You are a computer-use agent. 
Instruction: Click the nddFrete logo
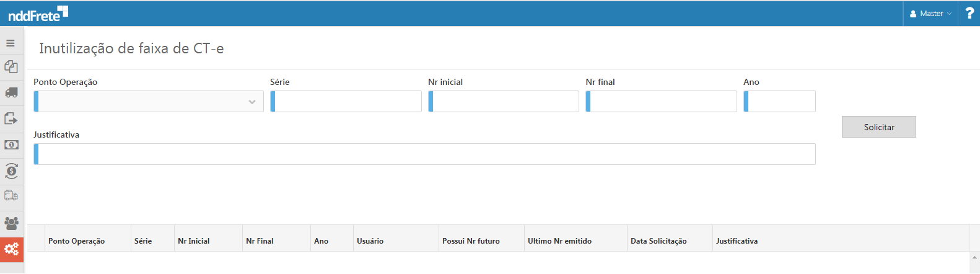click(x=38, y=14)
